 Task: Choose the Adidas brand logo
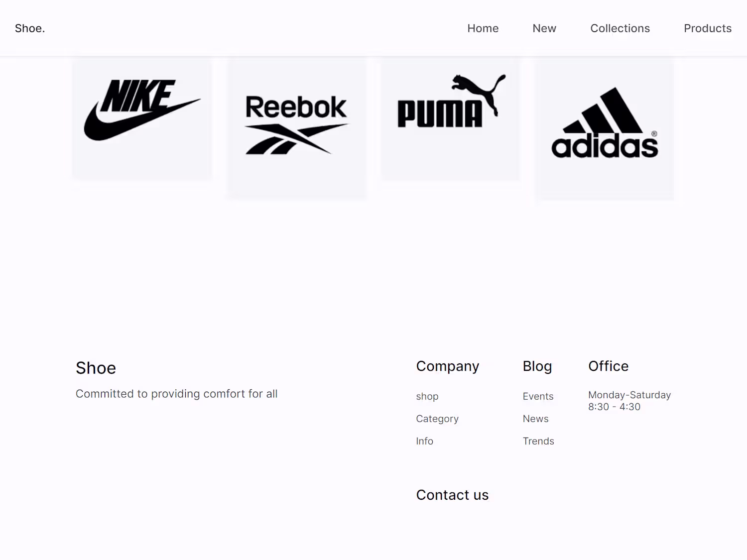605,123
